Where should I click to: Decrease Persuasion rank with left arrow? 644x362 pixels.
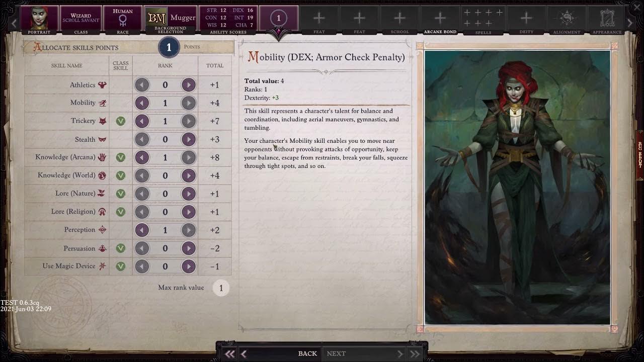pos(142,248)
